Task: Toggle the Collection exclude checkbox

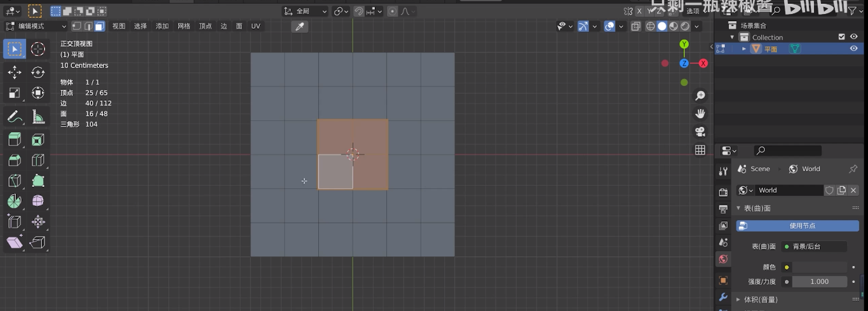Action: coord(842,37)
